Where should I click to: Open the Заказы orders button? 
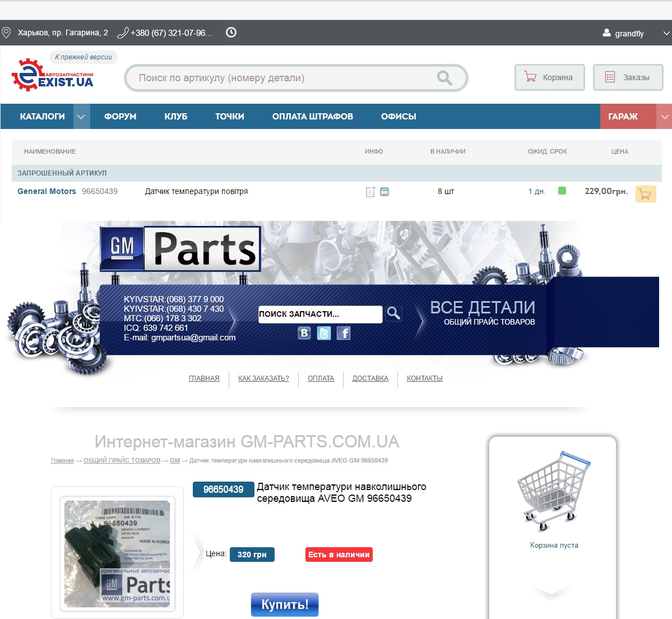click(x=628, y=77)
